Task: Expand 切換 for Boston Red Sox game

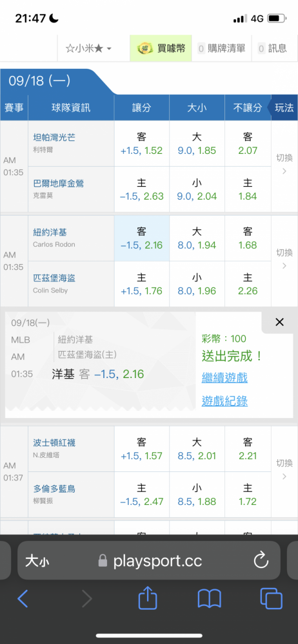Action: coord(284,469)
